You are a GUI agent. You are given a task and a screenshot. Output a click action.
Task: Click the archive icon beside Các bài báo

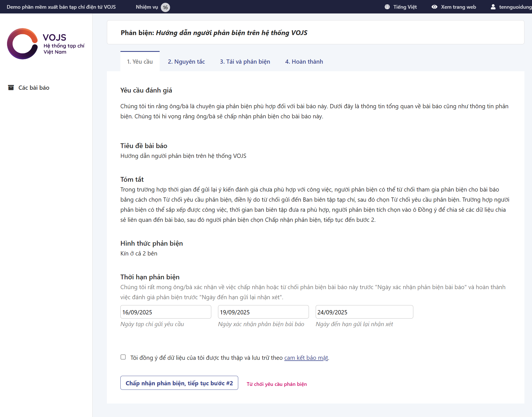pyautogui.click(x=11, y=88)
